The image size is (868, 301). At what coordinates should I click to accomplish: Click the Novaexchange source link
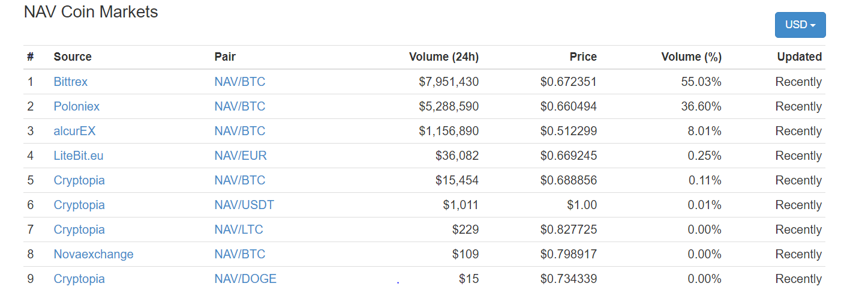tap(94, 254)
